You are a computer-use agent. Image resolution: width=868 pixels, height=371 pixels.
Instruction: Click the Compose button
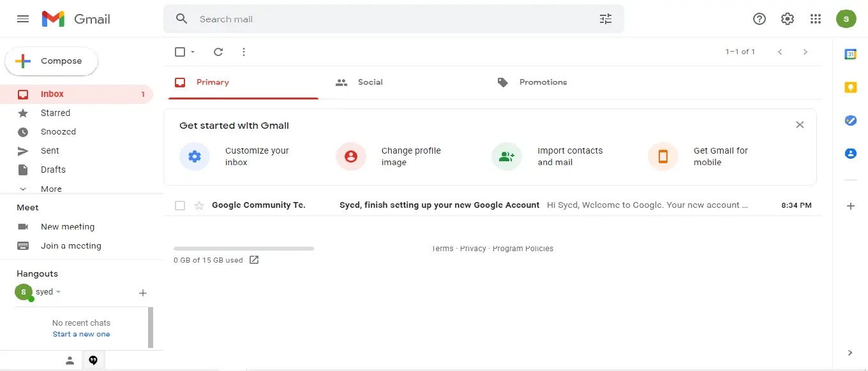pyautogui.click(x=52, y=61)
